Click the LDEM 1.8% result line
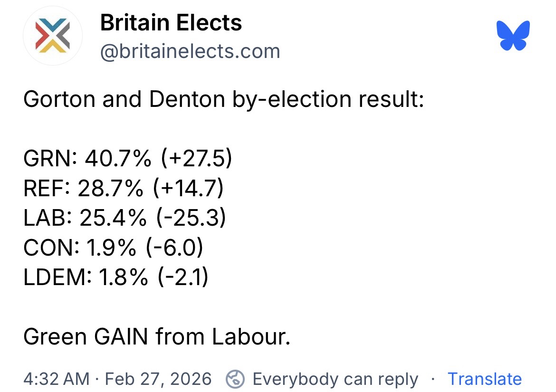The height and width of the screenshot is (392, 556). pyautogui.click(x=116, y=277)
